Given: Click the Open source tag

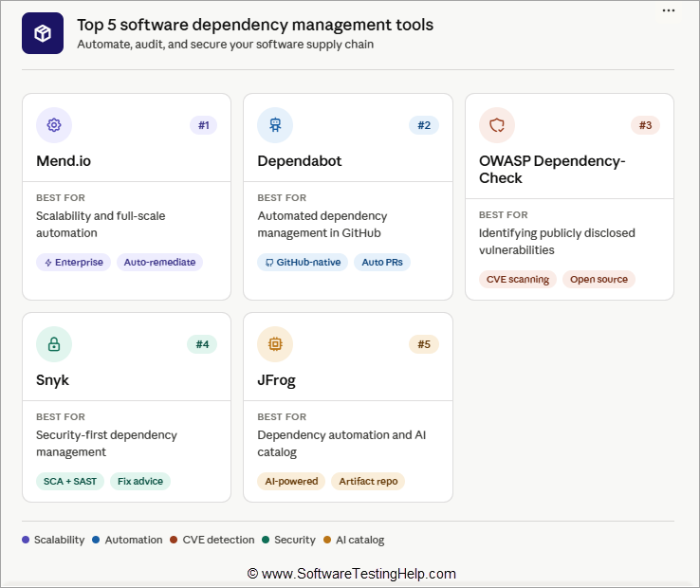Looking at the screenshot, I should (x=599, y=280).
